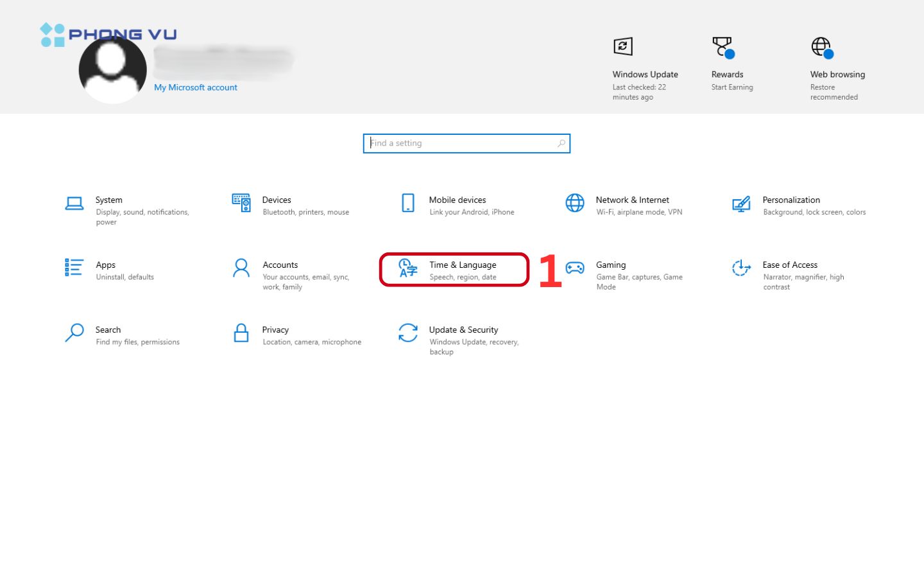Screen dimensions: 924x578
Task: Focus the Find a setting search field
Action: (466, 143)
